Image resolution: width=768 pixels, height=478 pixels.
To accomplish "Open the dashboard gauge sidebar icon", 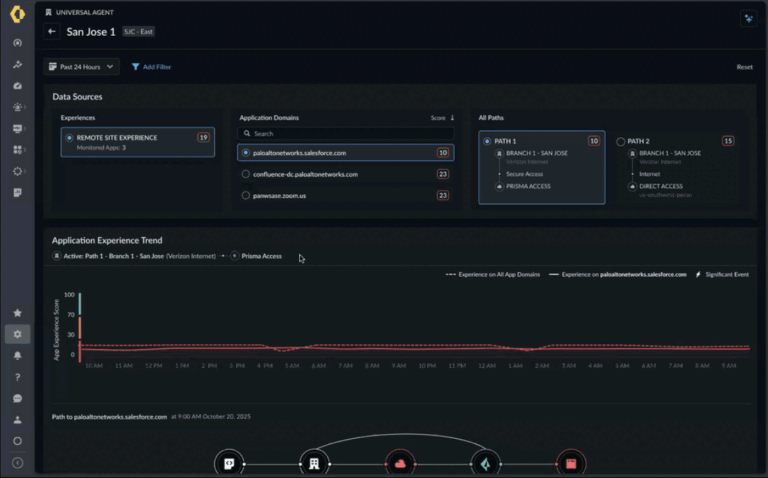I will pos(18,86).
